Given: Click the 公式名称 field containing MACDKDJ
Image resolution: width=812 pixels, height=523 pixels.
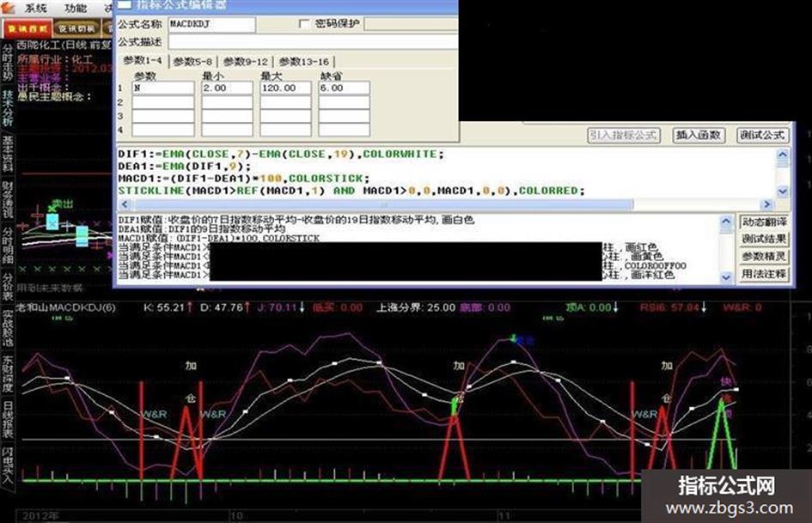Looking at the screenshot, I should click(x=211, y=24).
